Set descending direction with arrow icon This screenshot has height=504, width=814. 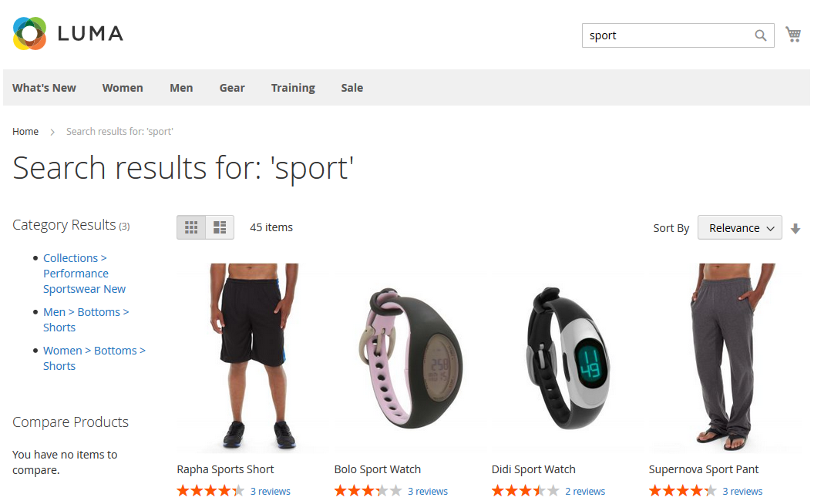(x=795, y=228)
